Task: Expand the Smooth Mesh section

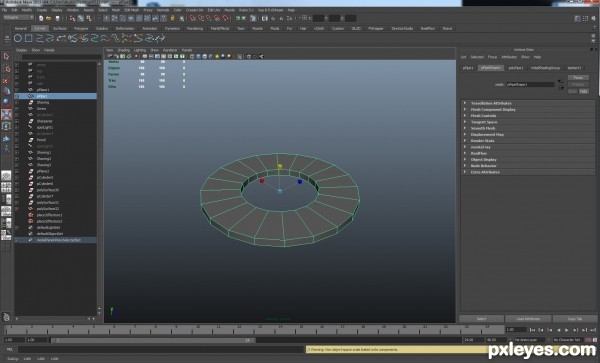Action: click(528, 128)
